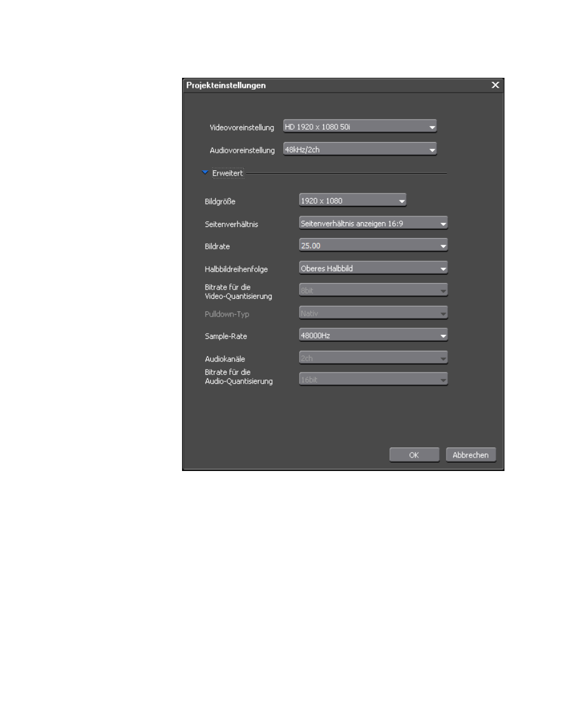Click the Audiovoreinstellung label
562x728 pixels.
coord(242,150)
